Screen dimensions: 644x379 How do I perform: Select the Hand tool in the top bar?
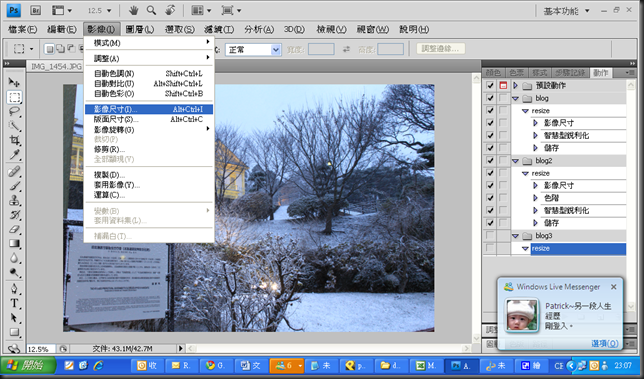133,10
